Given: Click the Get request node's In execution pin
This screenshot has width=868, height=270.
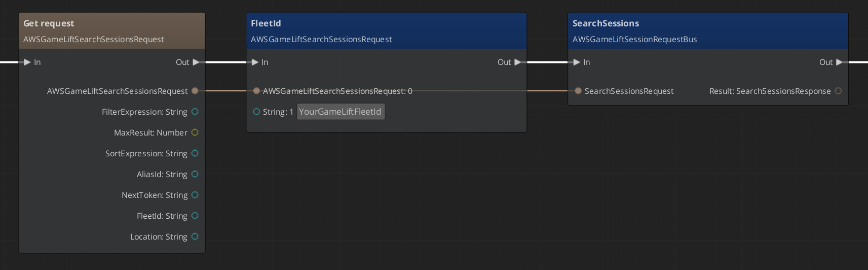Looking at the screenshot, I should click(x=27, y=62).
